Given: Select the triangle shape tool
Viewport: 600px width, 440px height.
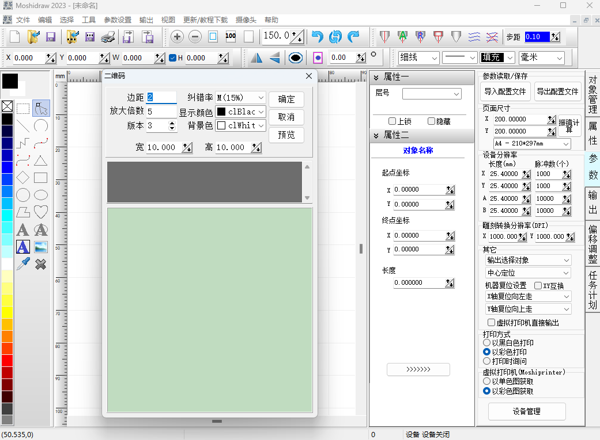Looking at the screenshot, I should click(41, 160).
